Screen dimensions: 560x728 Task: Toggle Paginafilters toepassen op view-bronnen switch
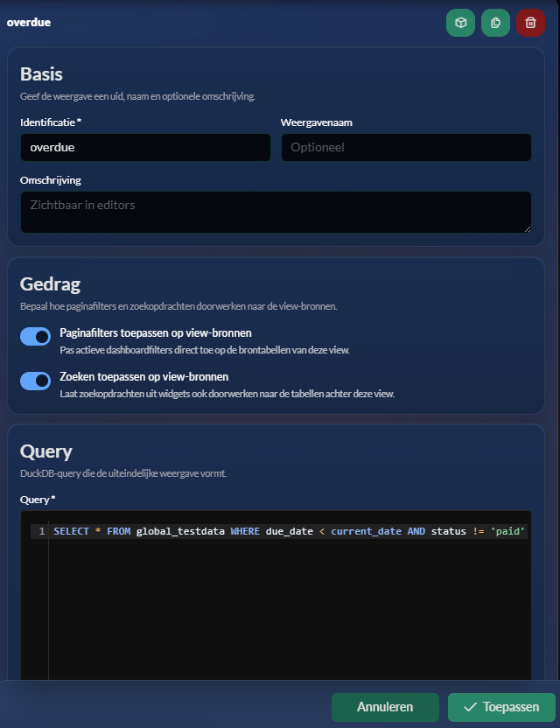(x=35, y=337)
